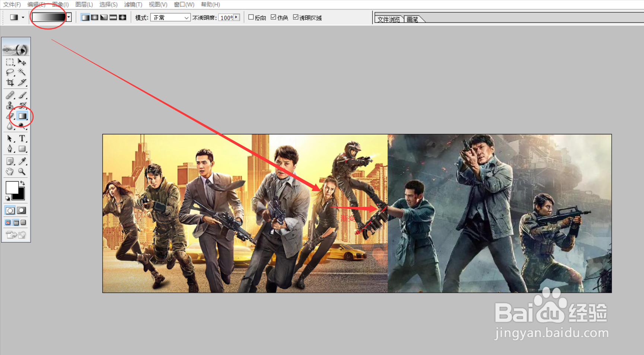This screenshot has width=644, height=355.
Task: Switch to Full Screen mode
Action: coord(23,223)
